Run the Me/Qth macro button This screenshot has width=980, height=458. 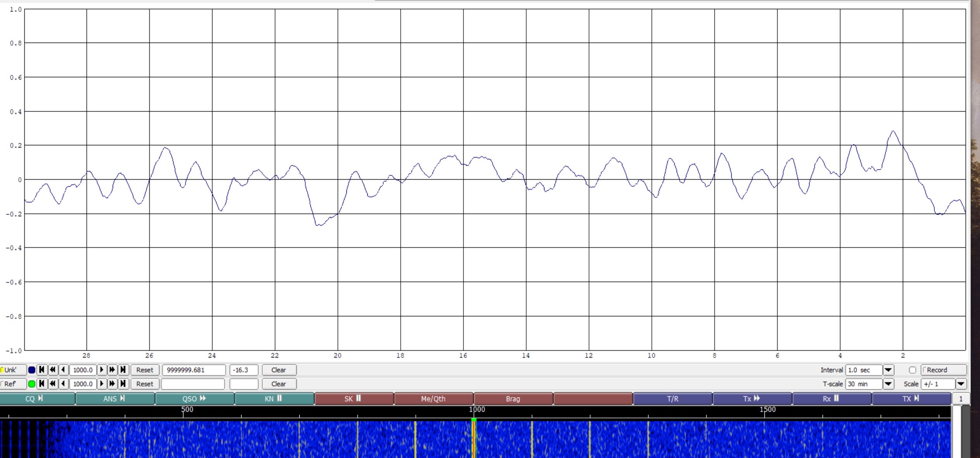433,399
